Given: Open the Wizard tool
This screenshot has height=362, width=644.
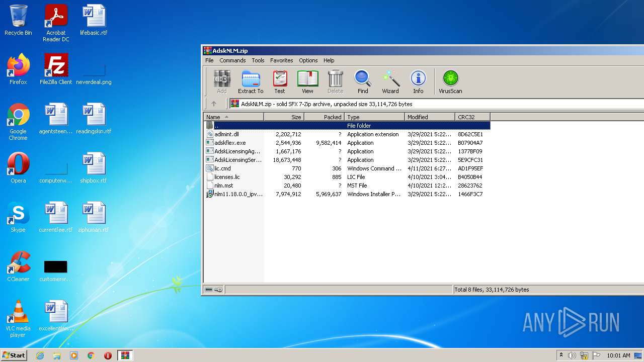Looking at the screenshot, I should 390,82.
